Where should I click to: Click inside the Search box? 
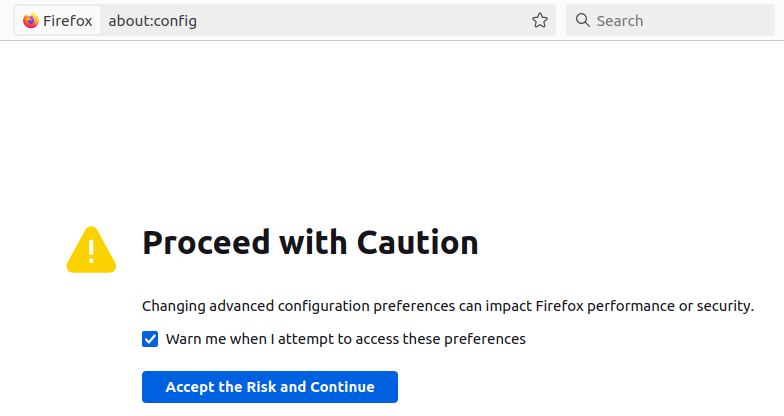click(x=670, y=20)
